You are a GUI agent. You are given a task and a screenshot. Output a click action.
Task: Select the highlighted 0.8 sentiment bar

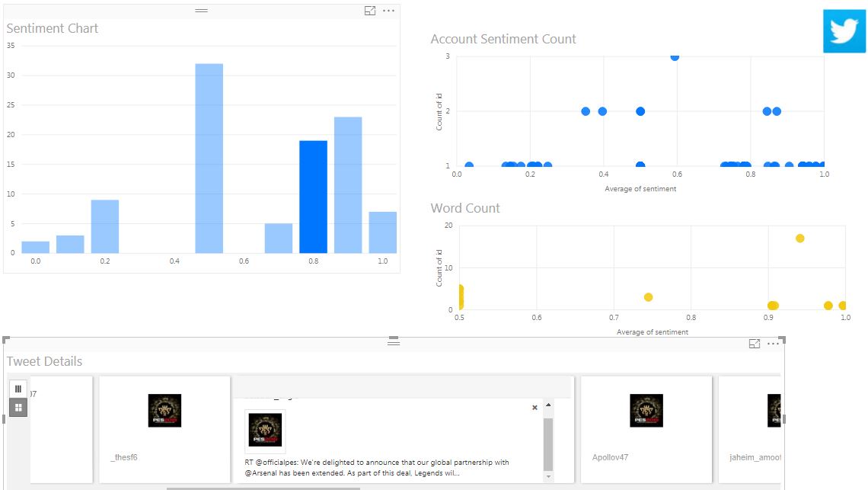point(313,197)
